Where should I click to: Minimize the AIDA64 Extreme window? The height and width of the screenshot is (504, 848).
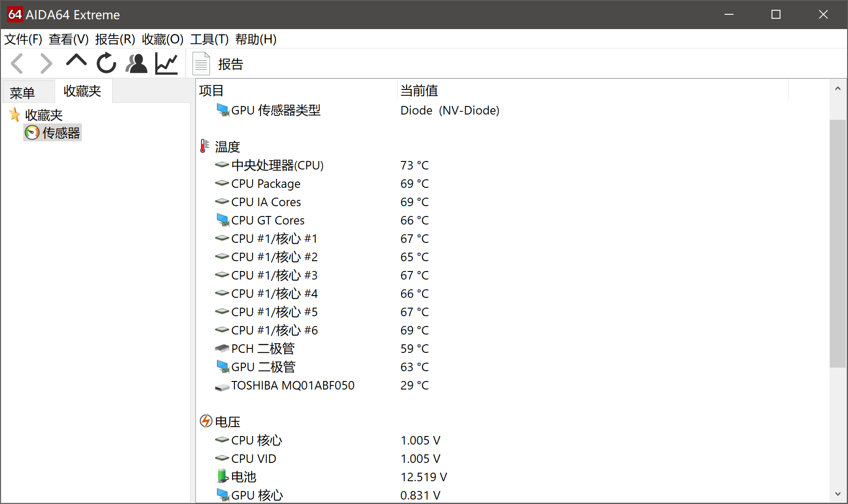(729, 14)
